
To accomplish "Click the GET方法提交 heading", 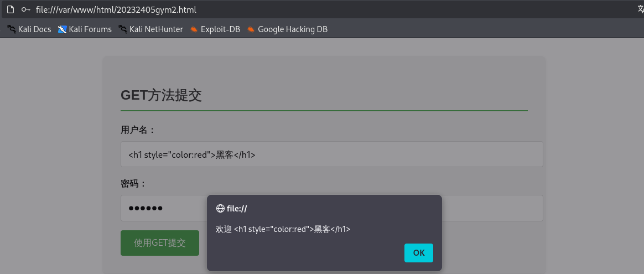I will coord(161,95).
